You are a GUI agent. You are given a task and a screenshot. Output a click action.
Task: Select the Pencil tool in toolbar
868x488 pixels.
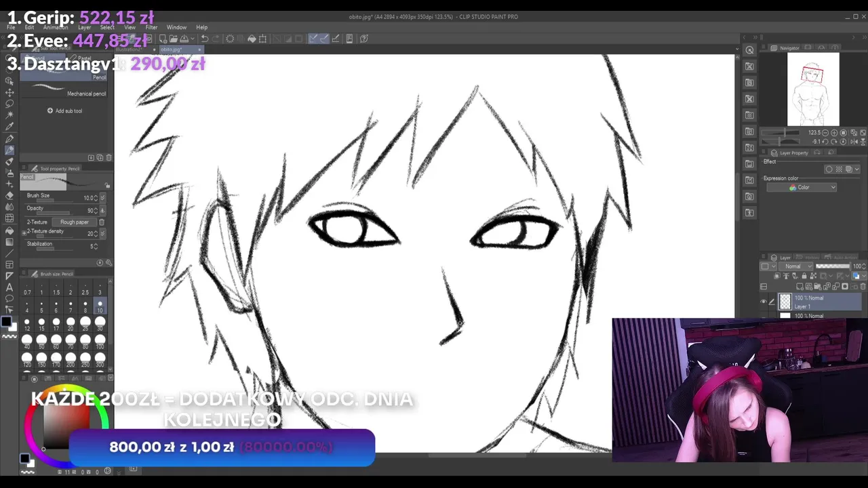(9, 150)
